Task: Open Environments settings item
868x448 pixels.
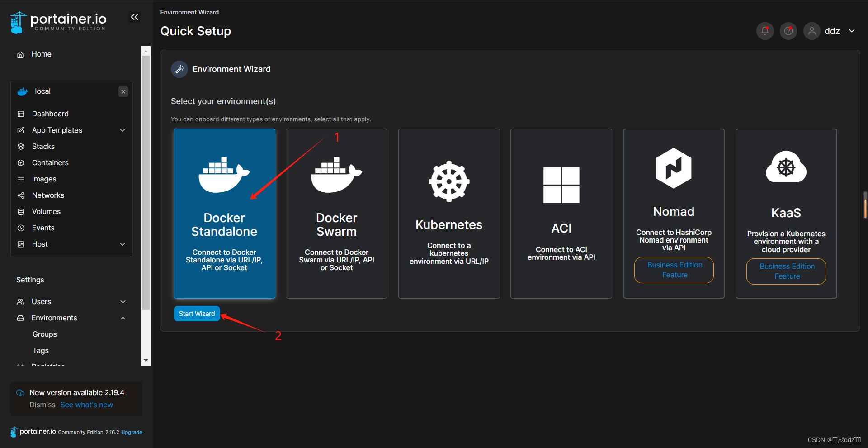Action: pos(54,318)
